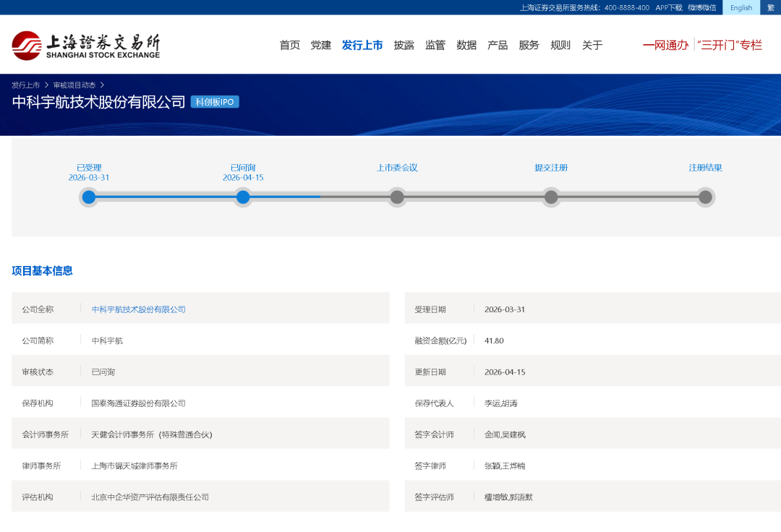Expand the 规则 navigation menu
Screen dimensions: 781x532
(x=560, y=45)
